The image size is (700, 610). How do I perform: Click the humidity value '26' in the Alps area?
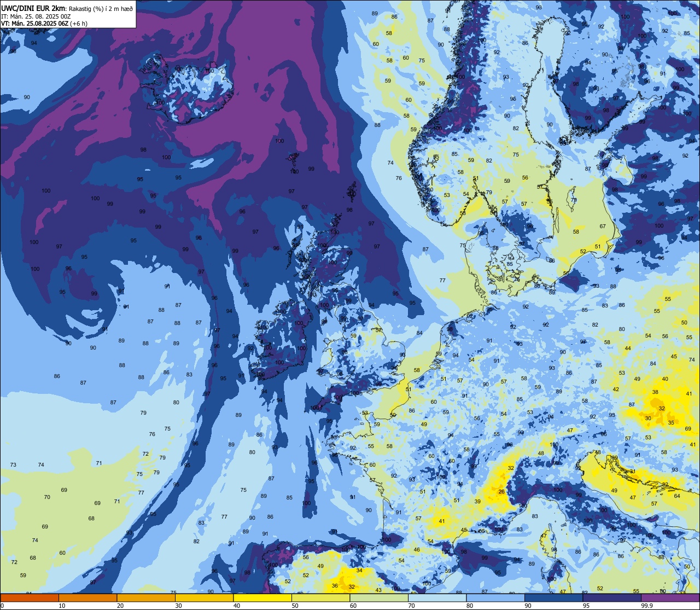pyautogui.click(x=501, y=491)
